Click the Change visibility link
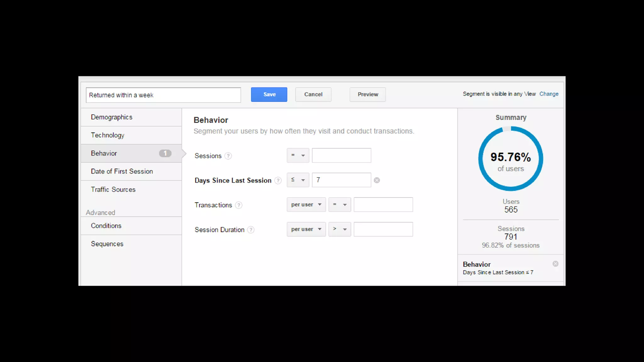 point(549,94)
